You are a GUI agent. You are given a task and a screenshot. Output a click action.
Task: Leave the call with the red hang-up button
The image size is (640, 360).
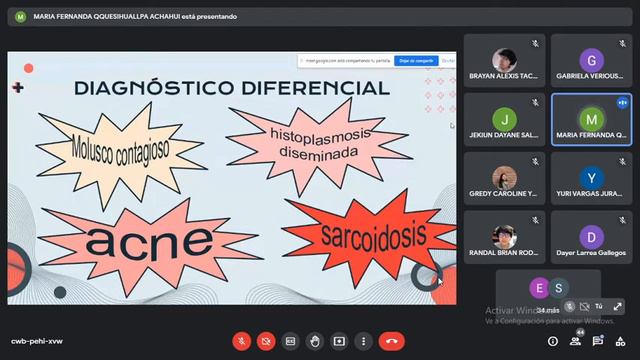pyautogui.click(x=392, y=341)
